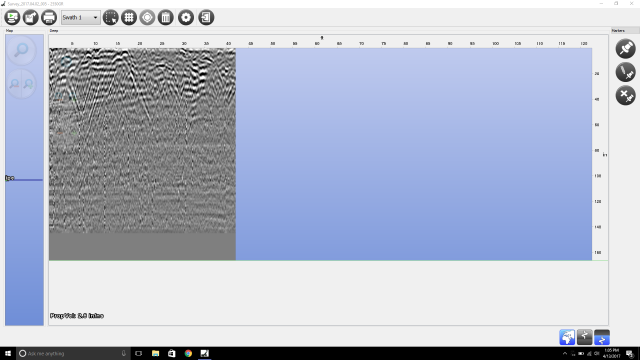Toggle the grey top-radargram layout button
Viewport: 640px width, 360px height.
click(584, 337)
